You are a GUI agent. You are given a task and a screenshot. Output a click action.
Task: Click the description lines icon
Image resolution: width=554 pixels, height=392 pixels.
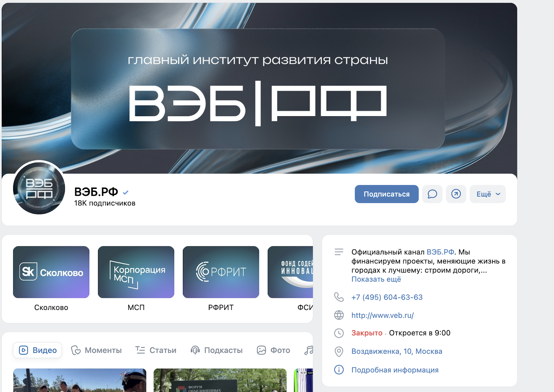pyautogui.click(x=339, y=252)
